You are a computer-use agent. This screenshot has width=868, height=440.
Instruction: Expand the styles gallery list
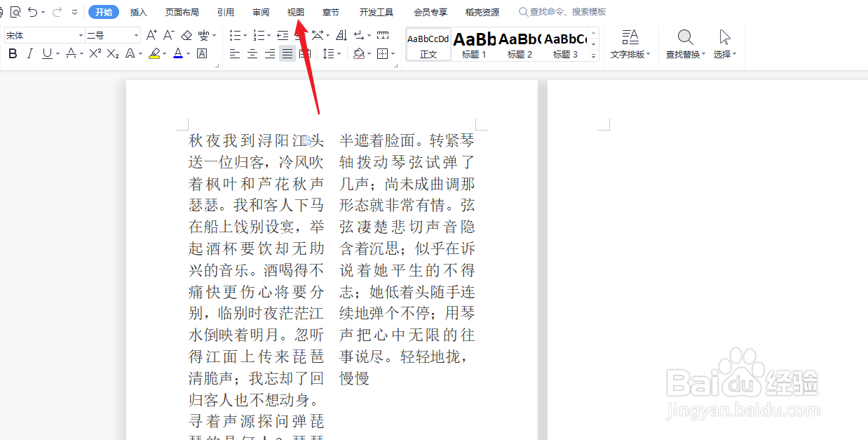click(x=594, y=55)
